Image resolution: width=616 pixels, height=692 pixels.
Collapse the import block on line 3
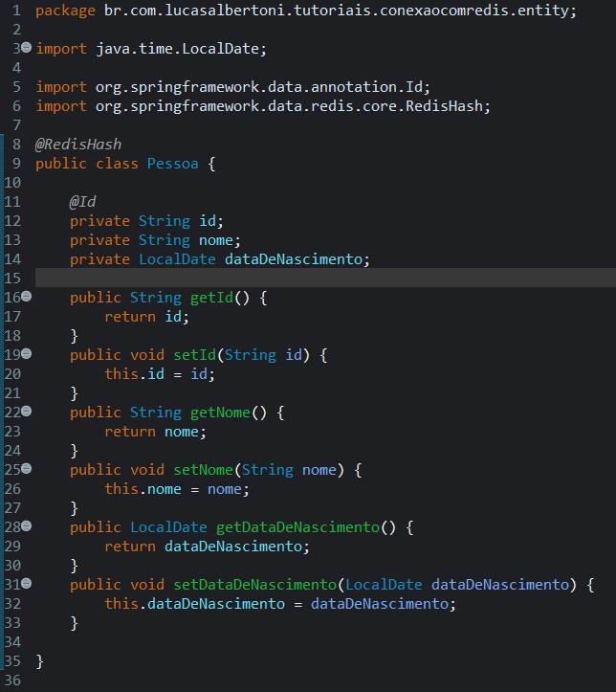tap(26, 48)
